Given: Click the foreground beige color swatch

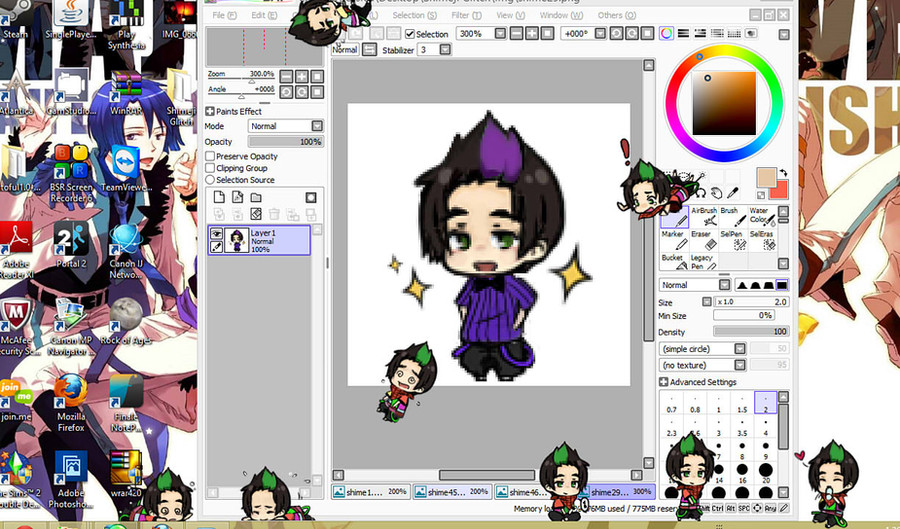Looking at the screenshot, I should click(766, 177).
